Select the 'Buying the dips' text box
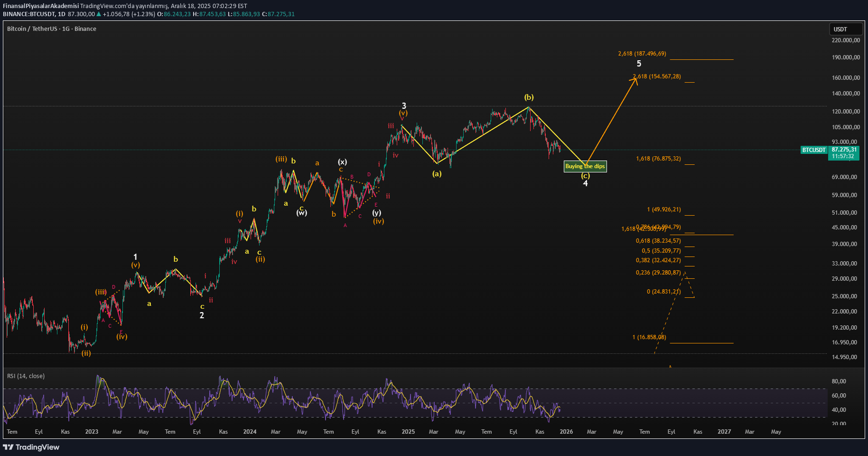 (x=585, y=166)
